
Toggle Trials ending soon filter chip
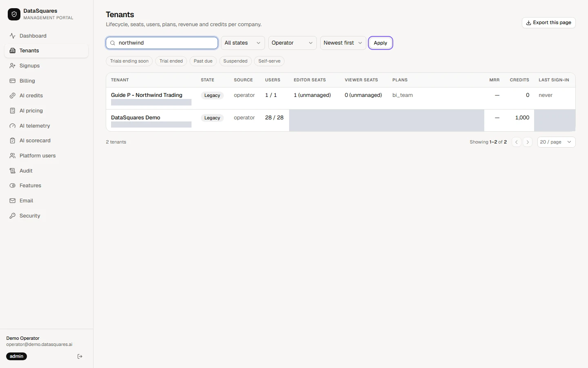[x=129, y=61]
